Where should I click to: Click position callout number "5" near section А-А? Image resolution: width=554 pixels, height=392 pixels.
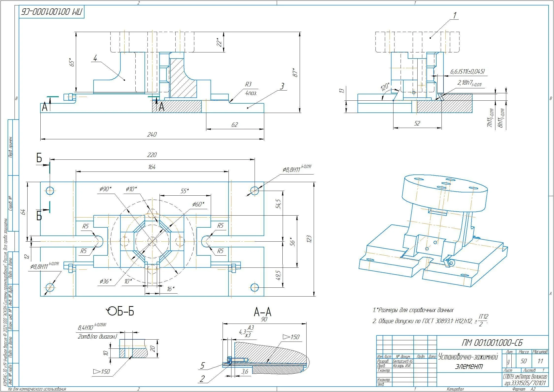coord(202,366)
